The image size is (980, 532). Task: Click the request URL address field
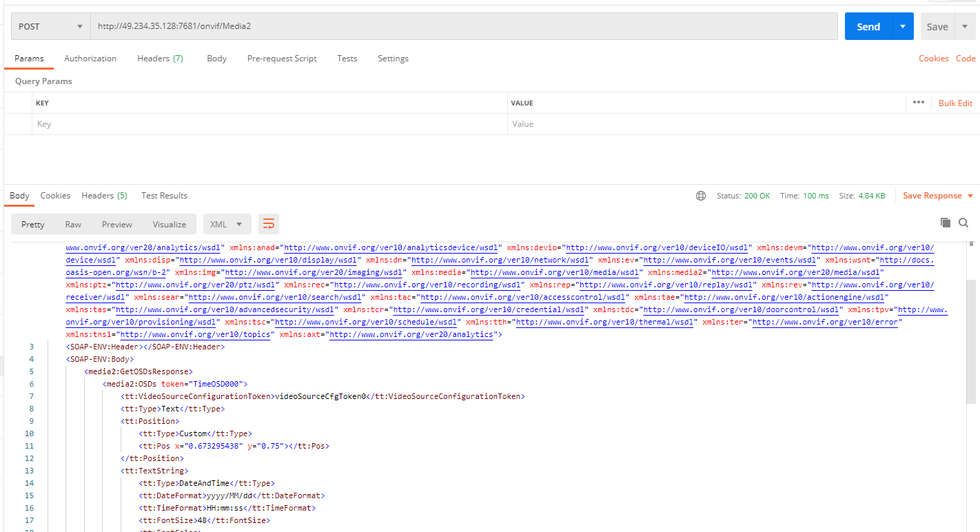pyautogui.click(x=465, y=27)
